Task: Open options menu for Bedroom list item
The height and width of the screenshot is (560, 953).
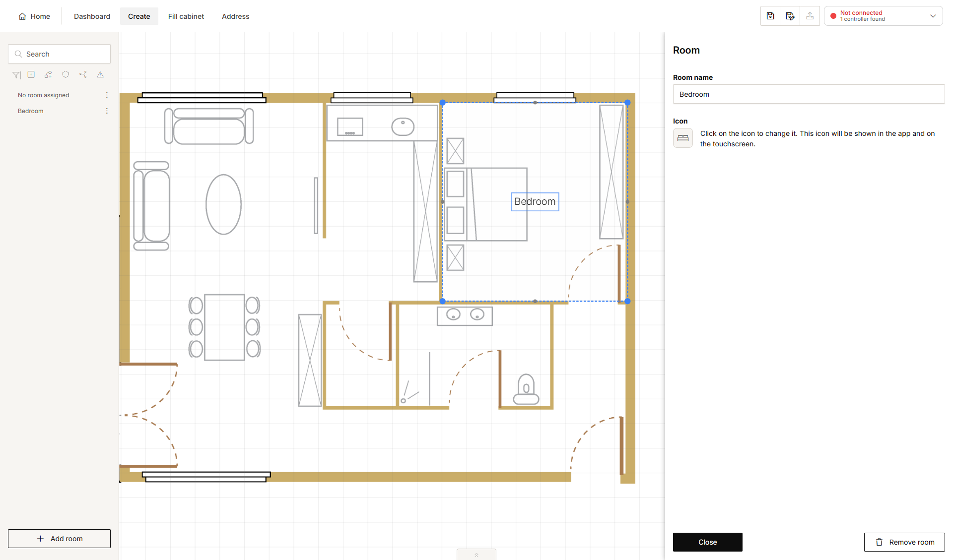Action: pos(107,111)
